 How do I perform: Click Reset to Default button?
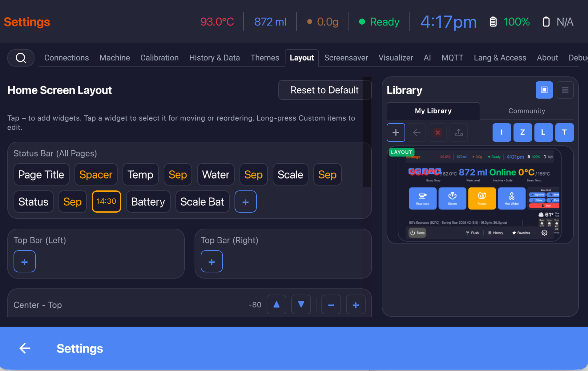[x=324, y=90]
